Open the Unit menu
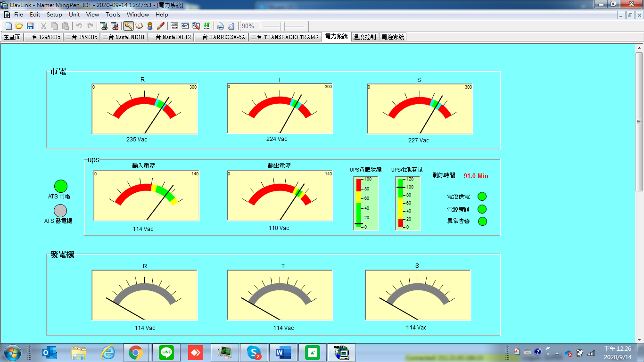 pos(74,15)
